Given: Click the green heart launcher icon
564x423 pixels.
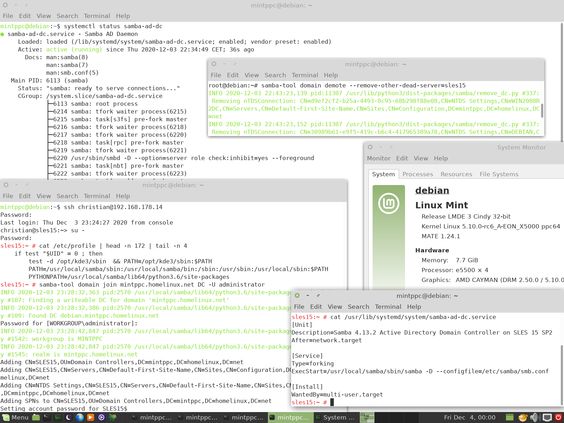Looking at the screenshot, I should [x=113, y=418].
